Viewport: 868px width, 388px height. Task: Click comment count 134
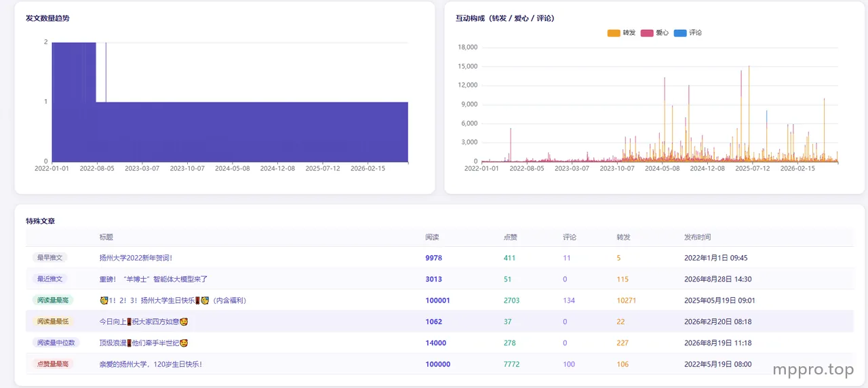569,300
